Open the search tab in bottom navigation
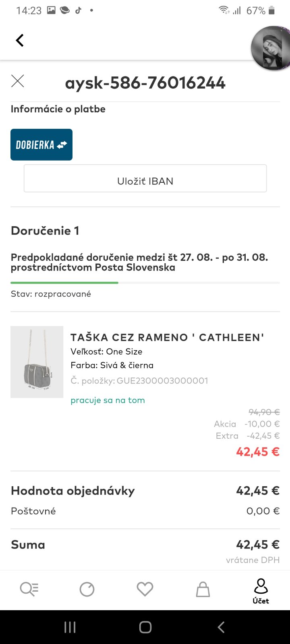 (29, 589)
